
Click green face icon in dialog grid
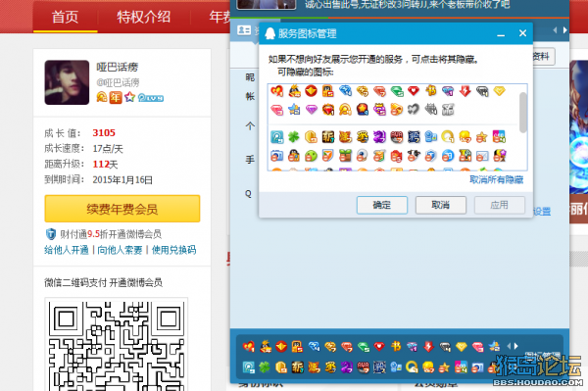(311, 156)
